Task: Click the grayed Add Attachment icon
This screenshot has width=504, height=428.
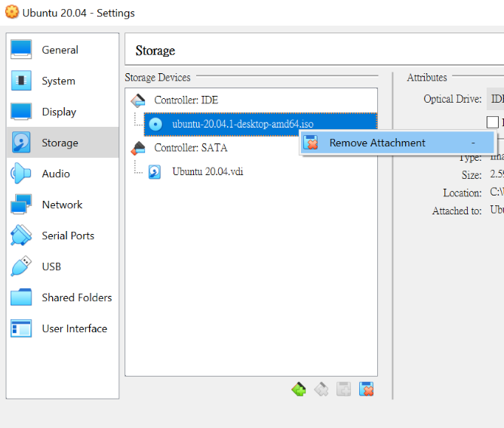Action: [343, 390]
